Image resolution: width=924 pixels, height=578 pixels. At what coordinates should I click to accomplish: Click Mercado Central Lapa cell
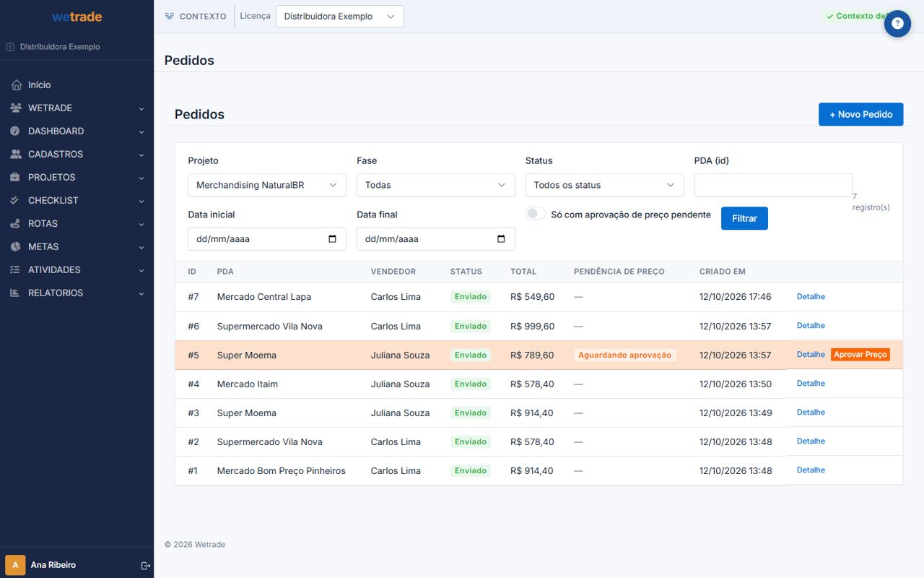point(264,297)
